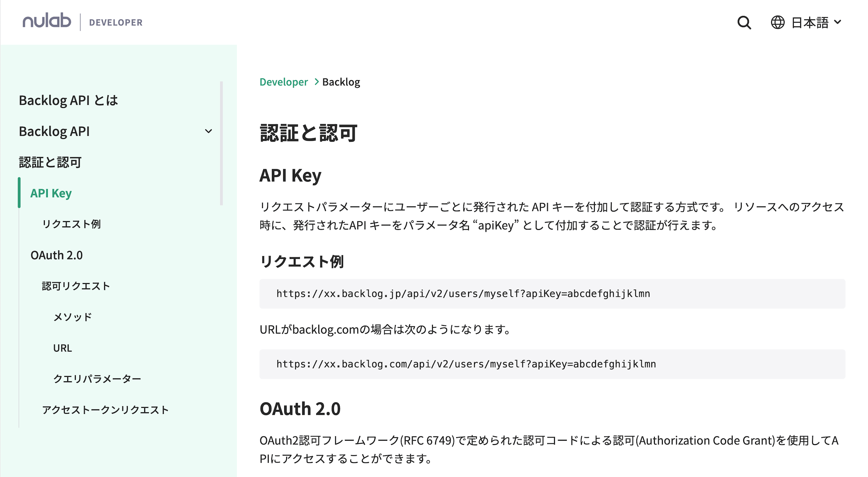Viewport: 868px width, 477px height.
Task: Navigate to クエリパラメーター sidebar item
Action: (97, 379)
